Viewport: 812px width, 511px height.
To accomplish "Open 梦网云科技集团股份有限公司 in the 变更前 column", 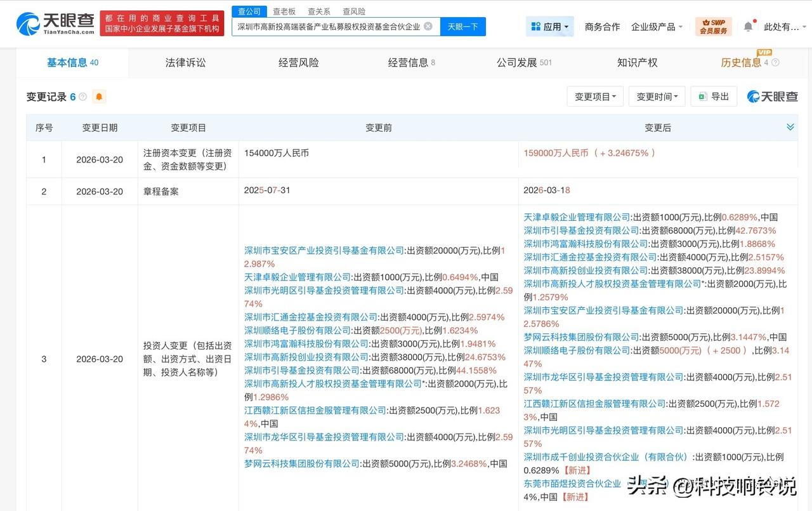I will (302, 464).
